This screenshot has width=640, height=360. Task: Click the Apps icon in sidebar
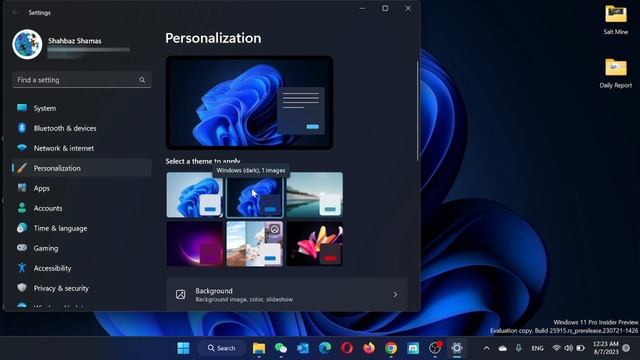click(x=22, y=188)
